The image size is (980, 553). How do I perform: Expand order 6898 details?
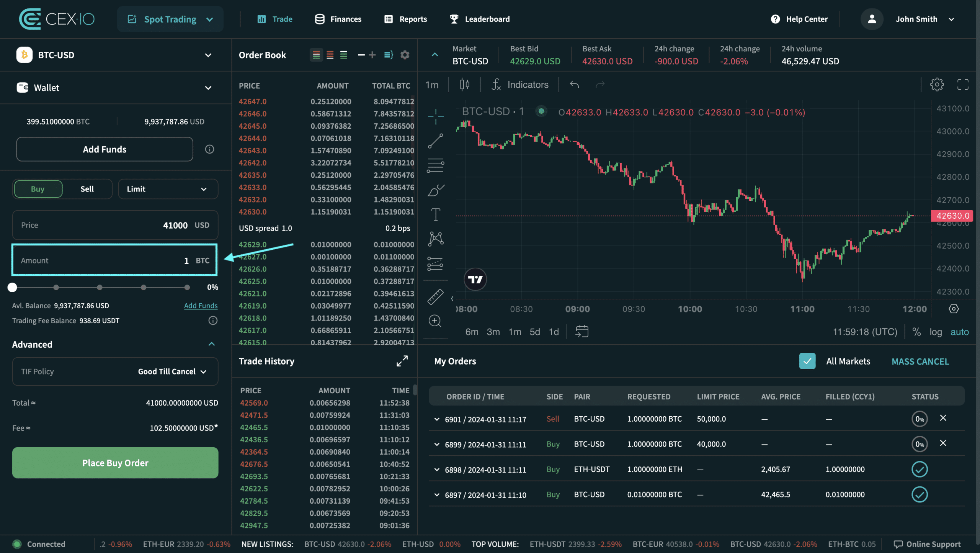(436, 470)
